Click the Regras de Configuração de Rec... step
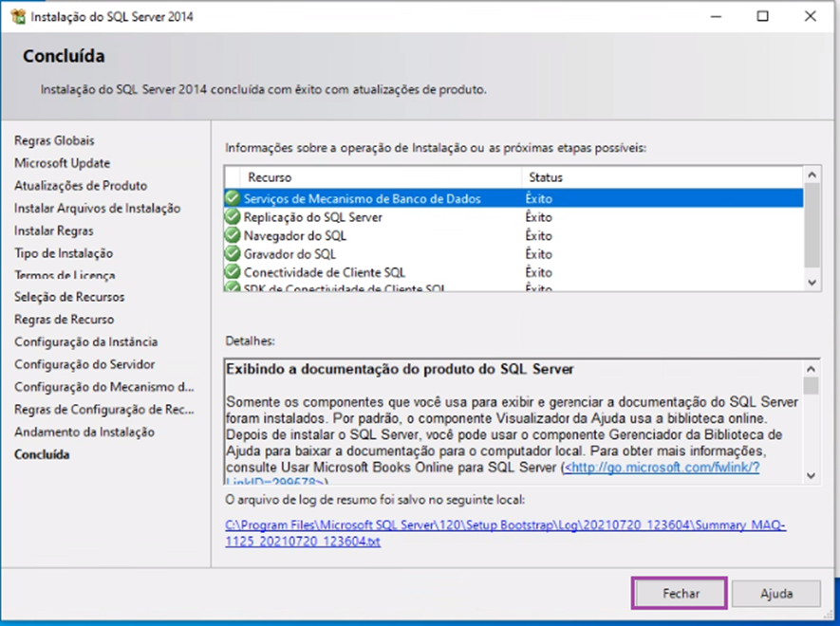The height and width of the screenshot is (626, 840). point(103,409)
